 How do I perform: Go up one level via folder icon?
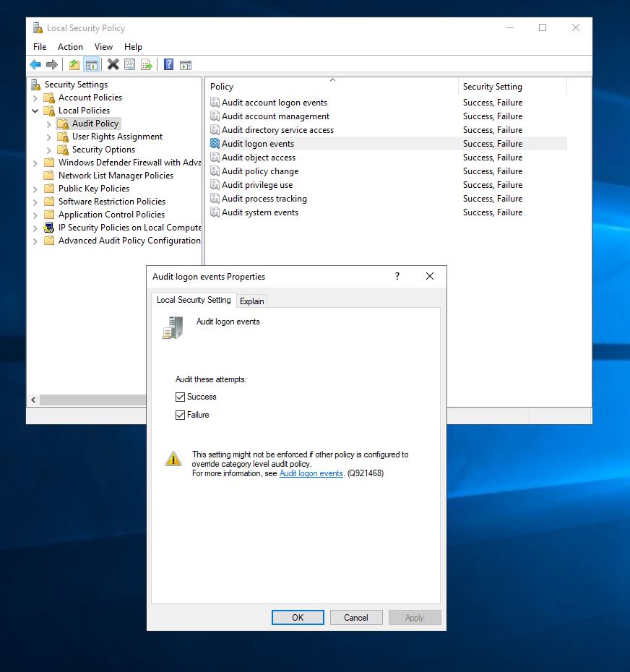[x=74, y=65]
